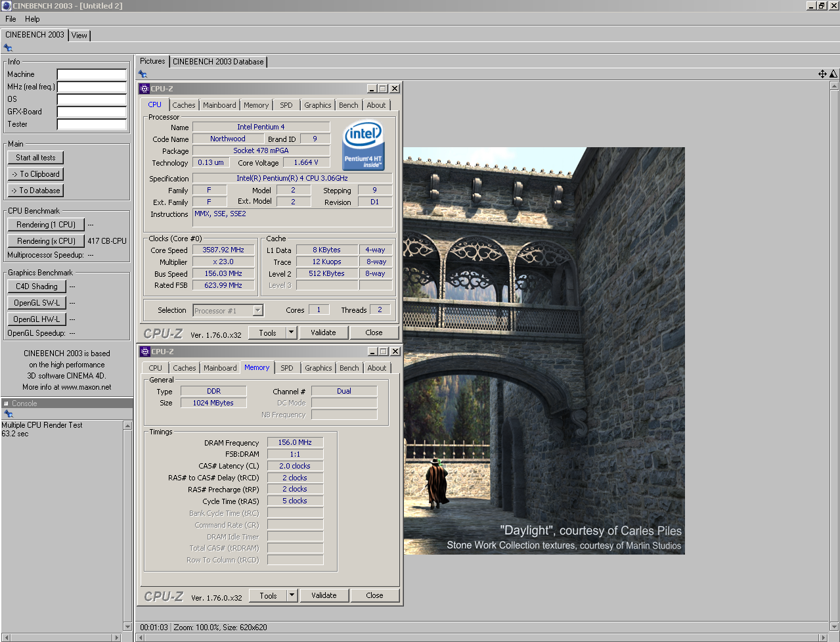Open the Caches tab in the upper CPU-Z window

[184, 105]
